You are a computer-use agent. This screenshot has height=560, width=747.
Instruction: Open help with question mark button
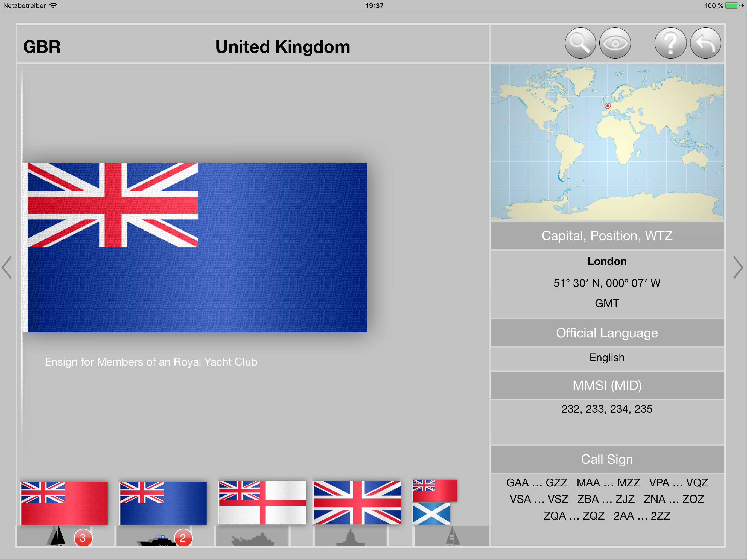[670, 43]
